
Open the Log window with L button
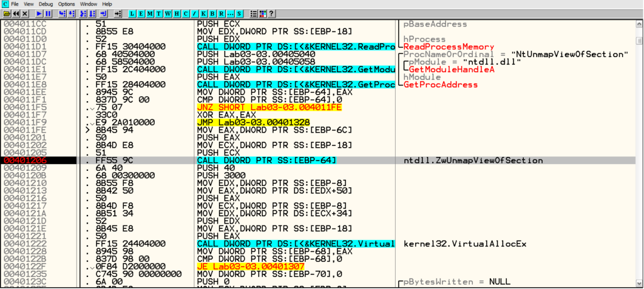[132, 13]
